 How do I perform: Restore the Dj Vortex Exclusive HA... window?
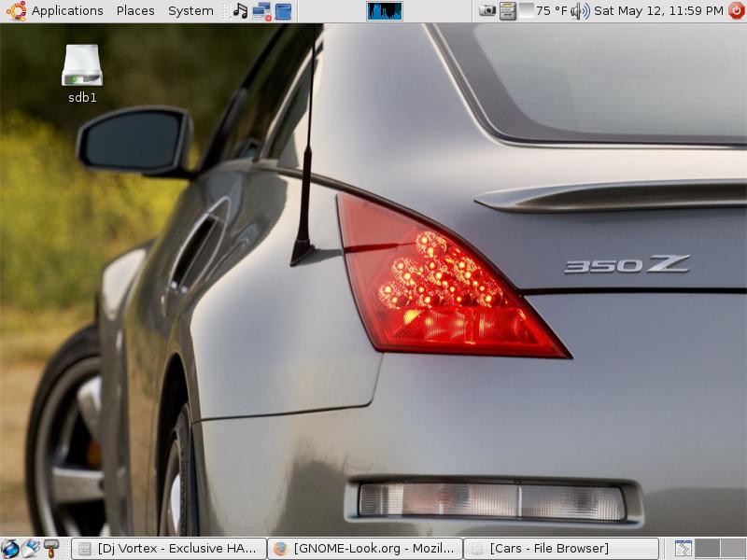point(169,549)
